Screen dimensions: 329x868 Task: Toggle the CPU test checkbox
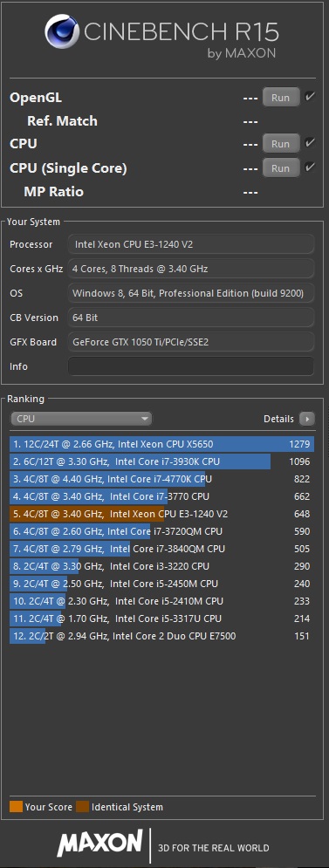[310, 143]
